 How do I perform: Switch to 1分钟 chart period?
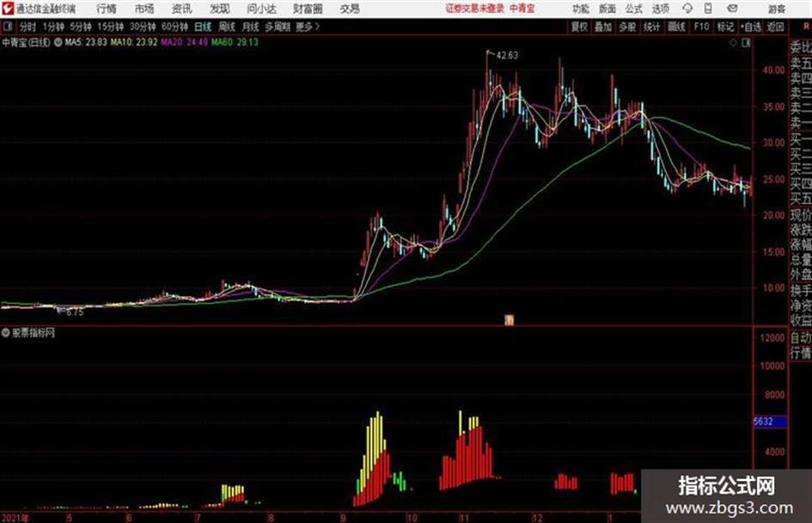pos(53,27)
